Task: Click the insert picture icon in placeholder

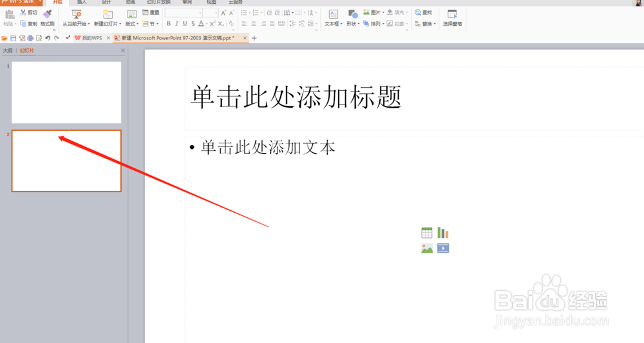Action: (x=427, y=248)
